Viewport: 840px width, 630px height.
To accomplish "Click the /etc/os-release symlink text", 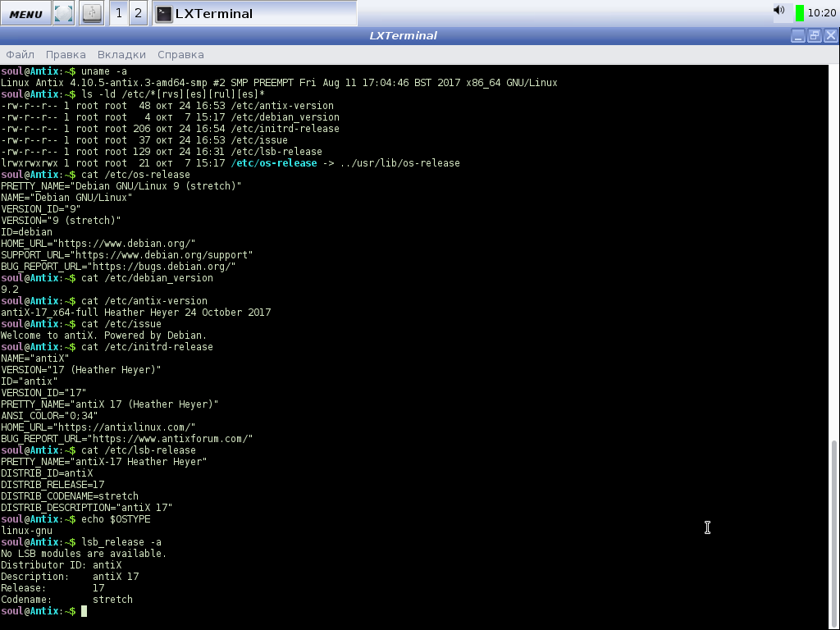I will point(274,163).
